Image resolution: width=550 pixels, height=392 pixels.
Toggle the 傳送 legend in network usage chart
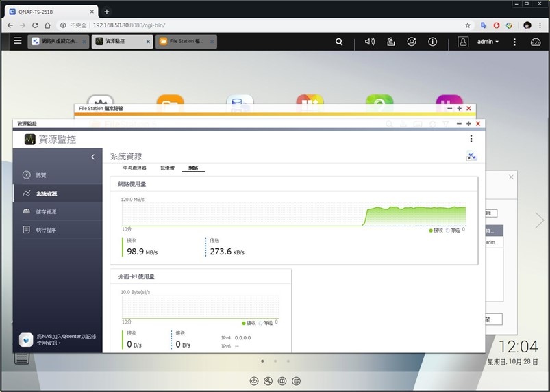[453, 231]
